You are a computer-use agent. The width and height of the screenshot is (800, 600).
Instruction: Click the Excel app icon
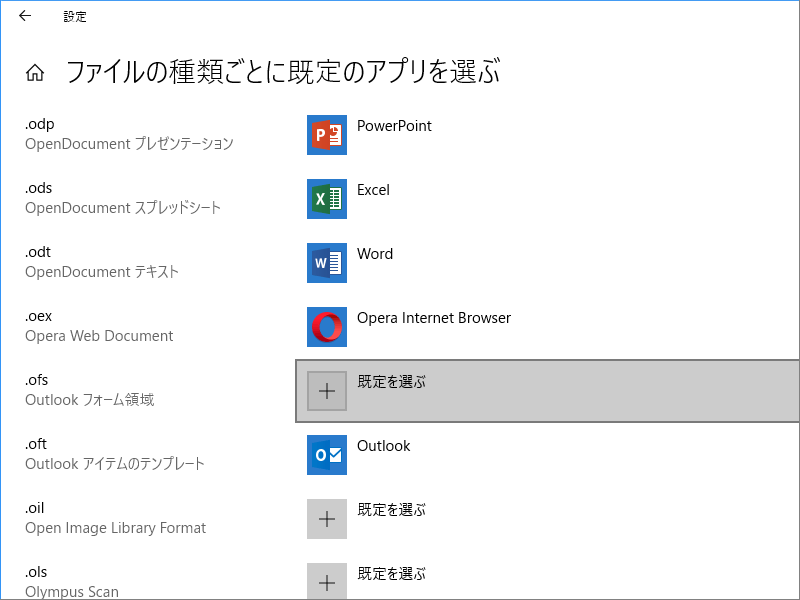point(327,199)
